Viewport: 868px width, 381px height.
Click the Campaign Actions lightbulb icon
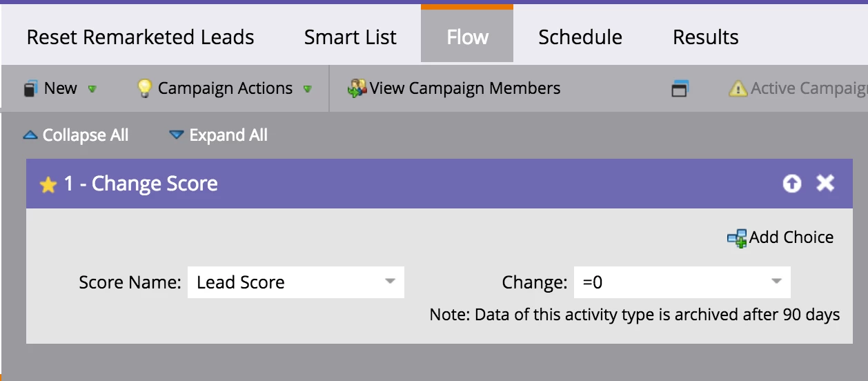point(144,88)
